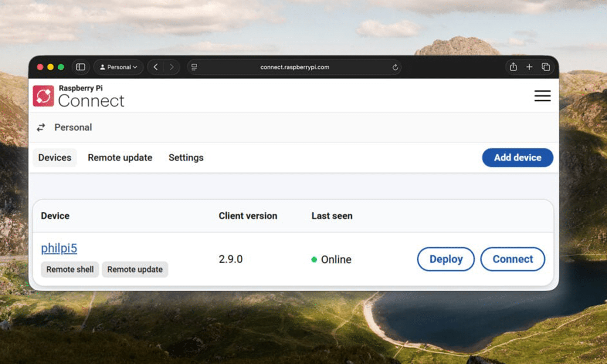Viewport: 607px width, 364px height.
Task: Open the Share icon in Safari toolbar
Action: (x=513, y=67)
